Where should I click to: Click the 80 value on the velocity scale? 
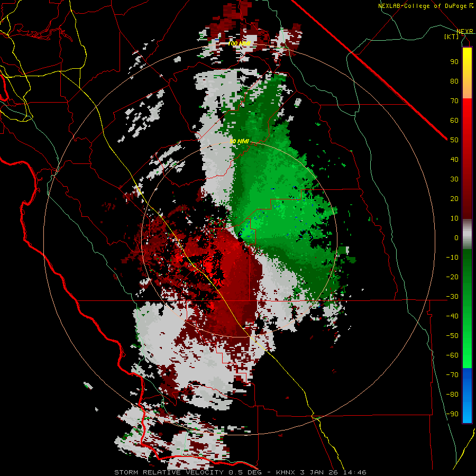454,81
